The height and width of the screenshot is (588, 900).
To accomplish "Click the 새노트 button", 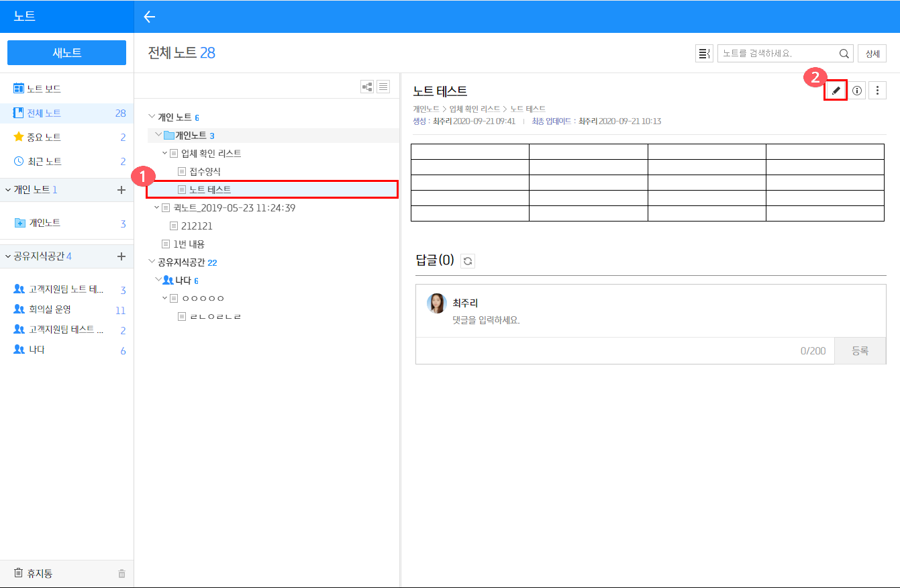I will coord(66,53).
